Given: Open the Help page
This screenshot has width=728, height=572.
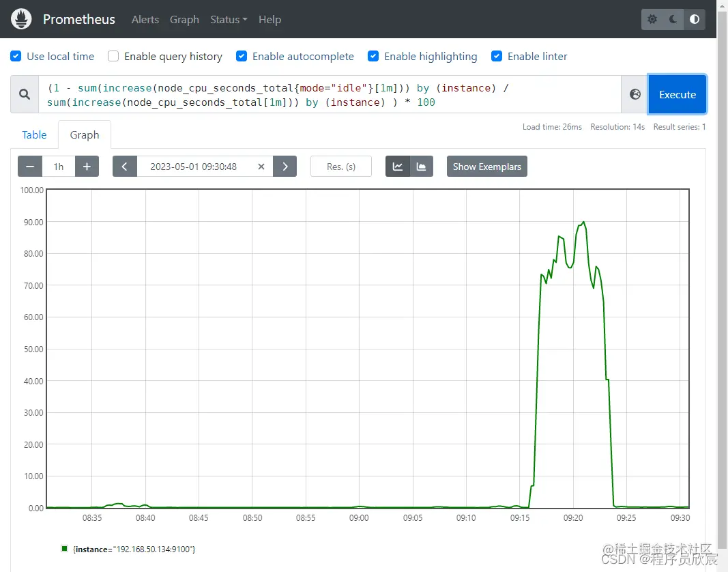Looking at the screenshot, I should coord(270,20).
